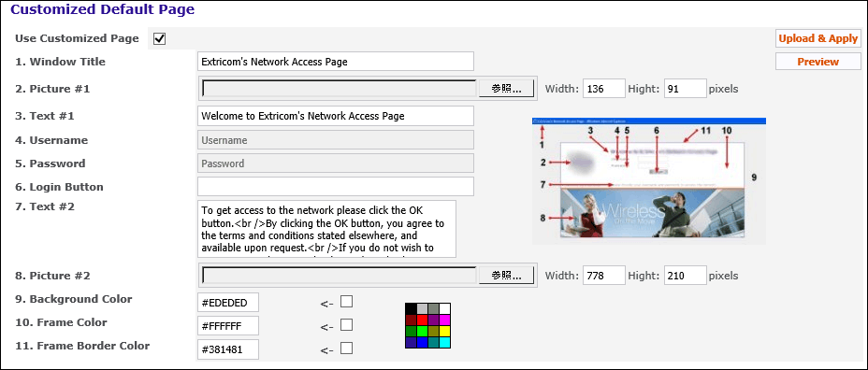Focus the Window Title input field
Image resolution: width=868 pixels, height=370 pixels.
(336, 62)
